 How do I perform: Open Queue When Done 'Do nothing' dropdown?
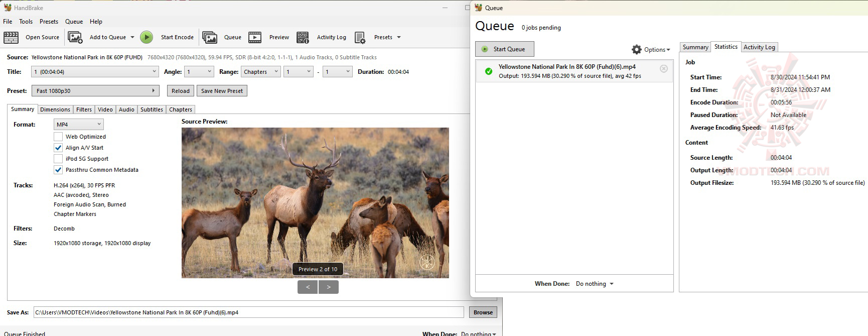point(595,284)
